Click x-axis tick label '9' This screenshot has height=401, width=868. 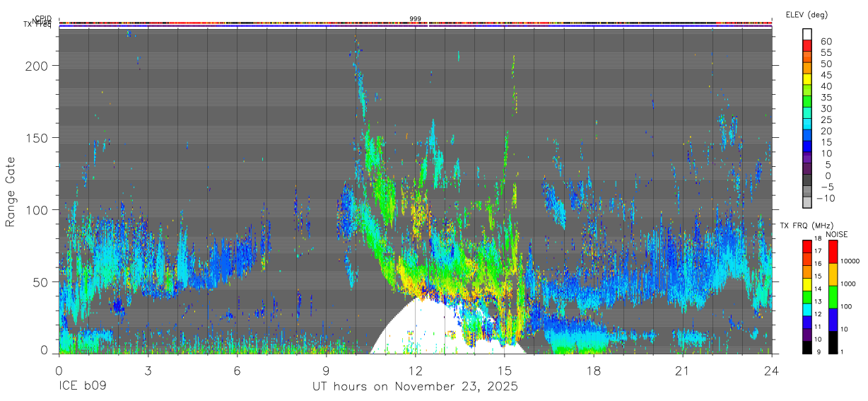tap(326, 371)
